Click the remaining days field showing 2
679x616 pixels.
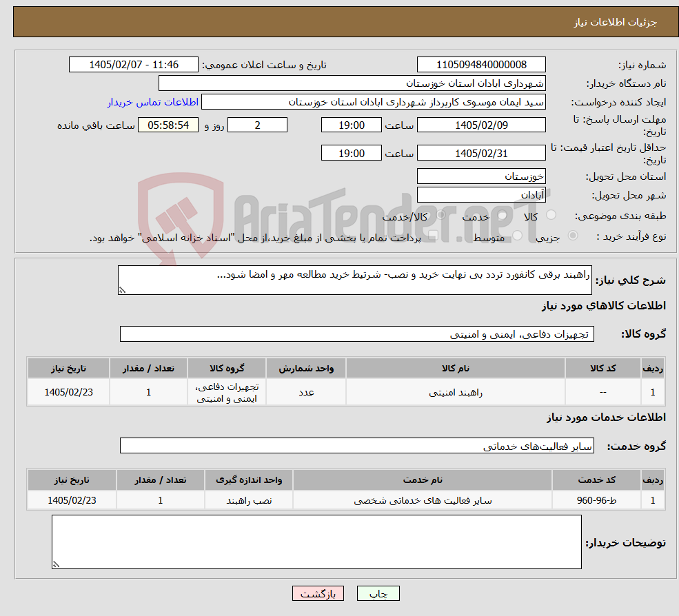coord(257,125)
